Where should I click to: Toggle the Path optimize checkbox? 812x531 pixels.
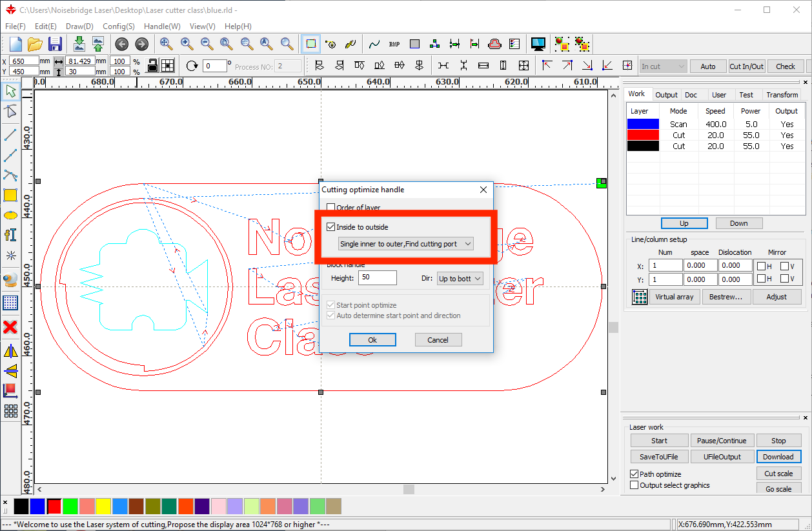click(x=634, y=474)
